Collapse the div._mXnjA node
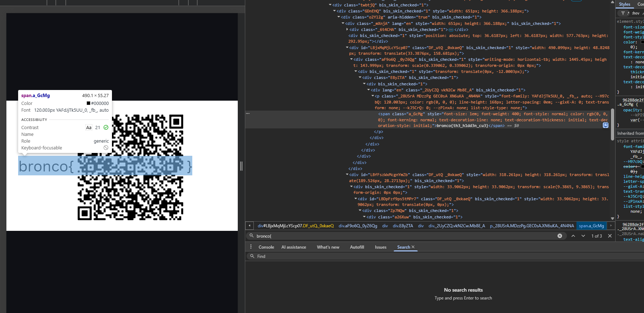Viewport: 644px width, 313px height. (343, 23)
